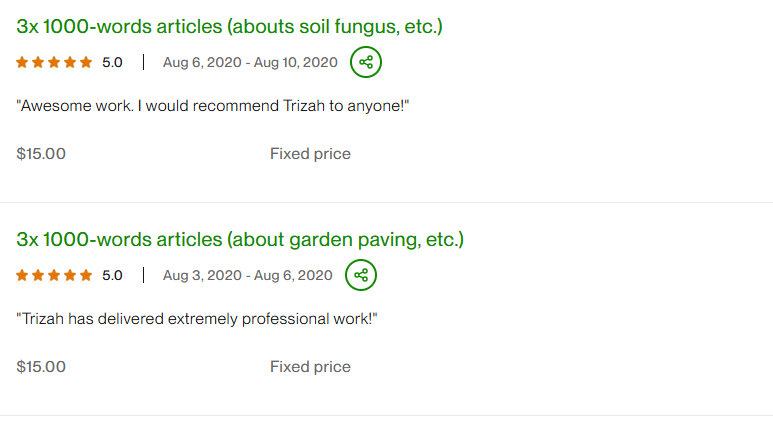Viewport: 773px width, 422px height.
Task: Click third star of soil fungus job rating
Action: click(x=54, y=63)
